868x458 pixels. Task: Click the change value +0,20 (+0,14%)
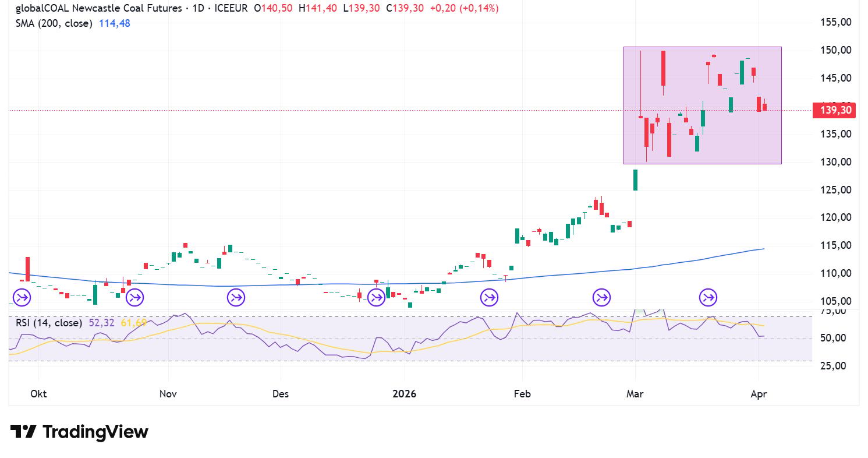[464, 9]
